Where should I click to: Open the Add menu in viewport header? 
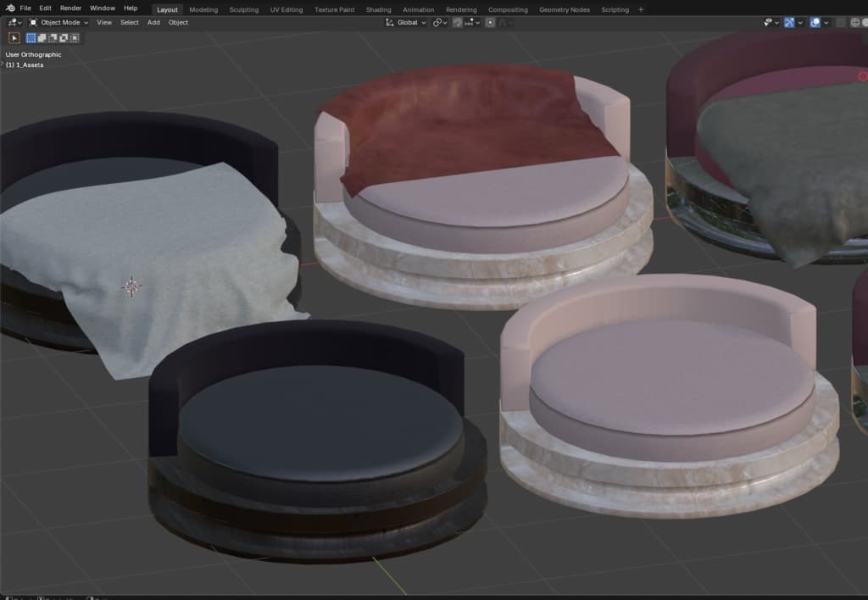[153, 23]
